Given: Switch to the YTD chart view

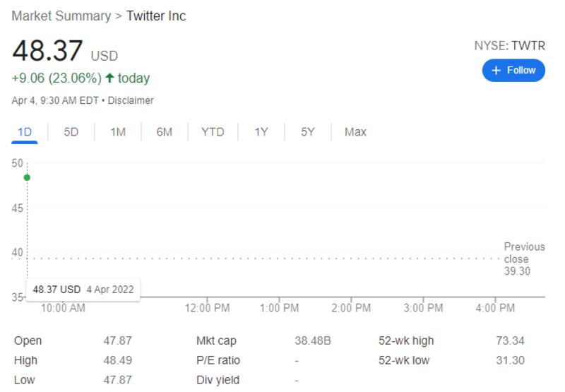Looking at the screenshot, I should tap(213, 132).
